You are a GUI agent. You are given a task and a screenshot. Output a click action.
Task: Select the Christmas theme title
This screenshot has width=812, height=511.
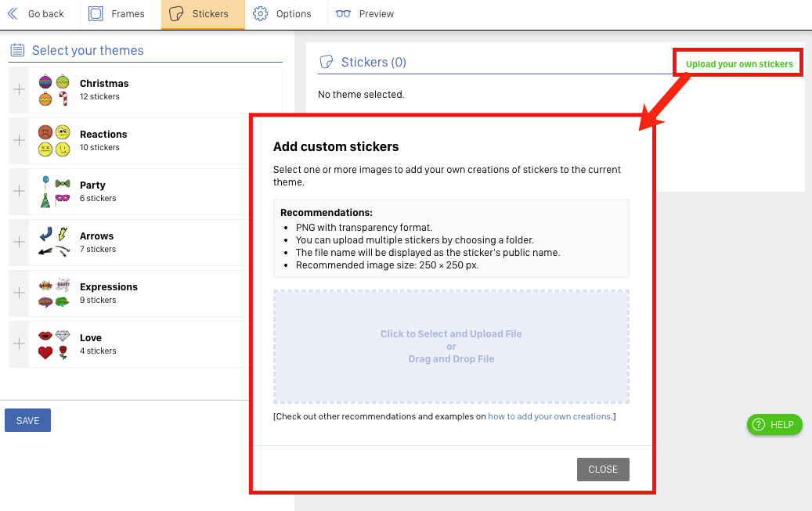104,84
